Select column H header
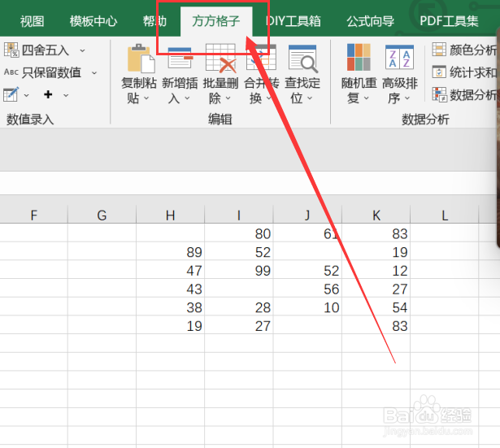The height and width of the screenshot is (448, 500). tap(170, 215)
